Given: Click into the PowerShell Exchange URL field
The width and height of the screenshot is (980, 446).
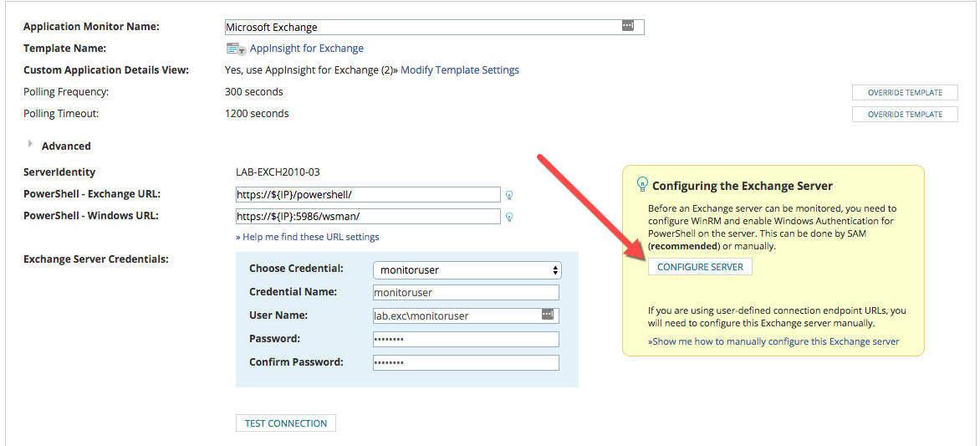Looking at the screenshot, I should click(368, 195).
